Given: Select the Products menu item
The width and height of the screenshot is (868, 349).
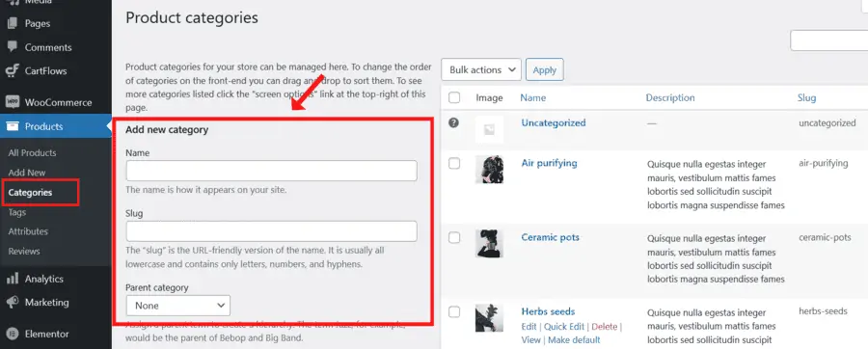Looking at the screenshot, I should (x=43, y=126).
